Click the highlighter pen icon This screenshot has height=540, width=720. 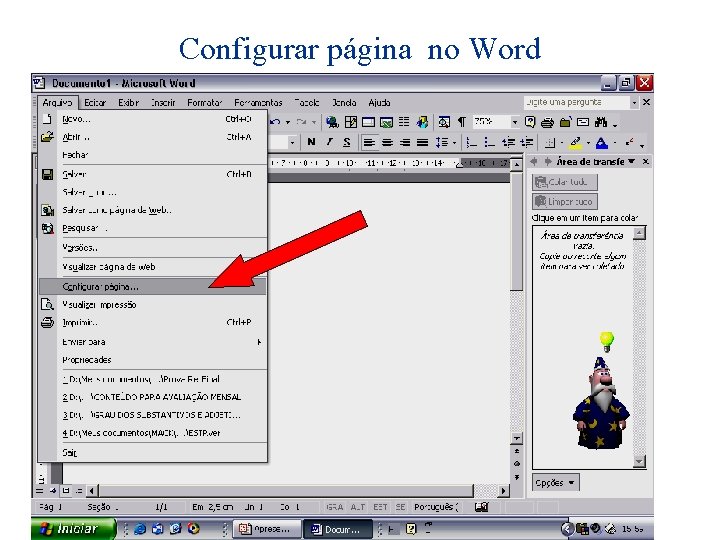tap(575, 143)
